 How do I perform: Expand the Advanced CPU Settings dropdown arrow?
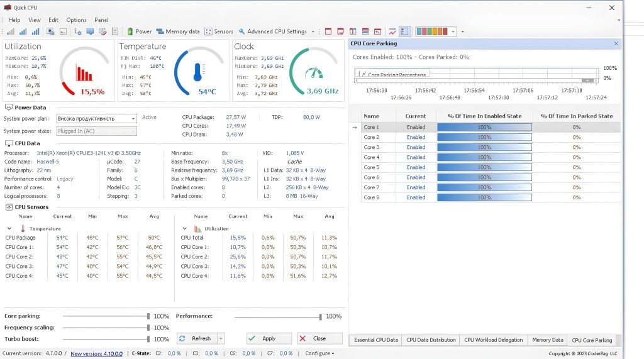tap(313, 31)
